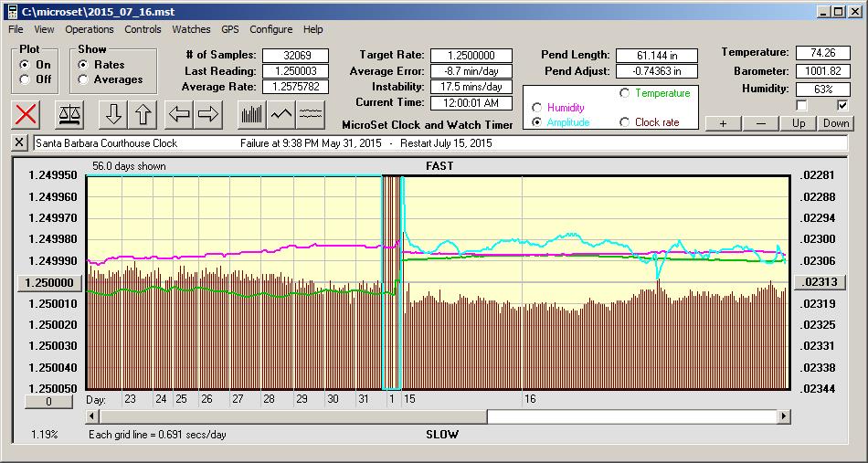Click the horizontal scrollbar thumb
Image resolution: width=868 pixels, height=463 pixels.
click(x=293, y=416)
